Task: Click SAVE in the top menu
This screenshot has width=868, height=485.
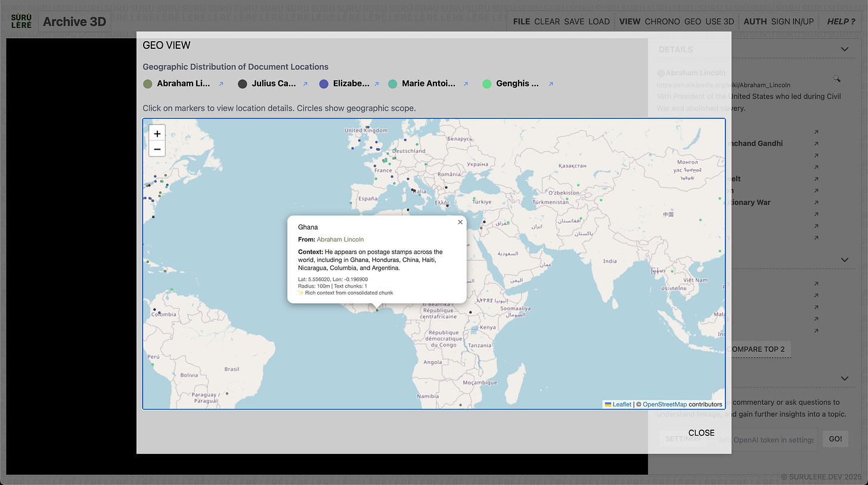Action: [574, 21]
